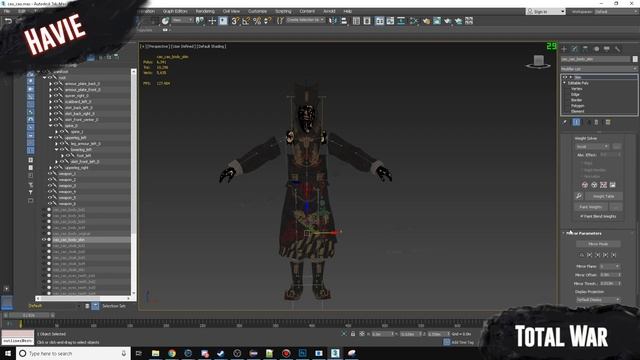Click the Undo arrow icon
640x360 pixels.
pos(8,20)
